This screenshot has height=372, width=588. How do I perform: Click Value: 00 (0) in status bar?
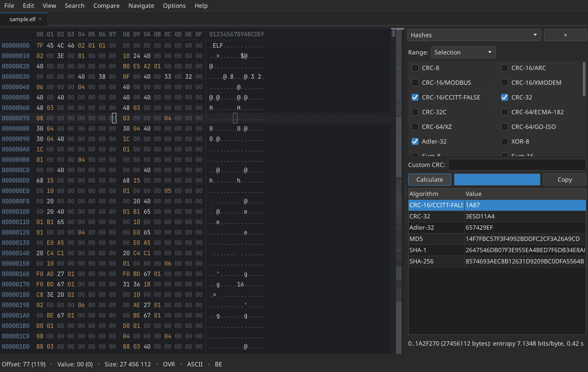tap(75, 364)
